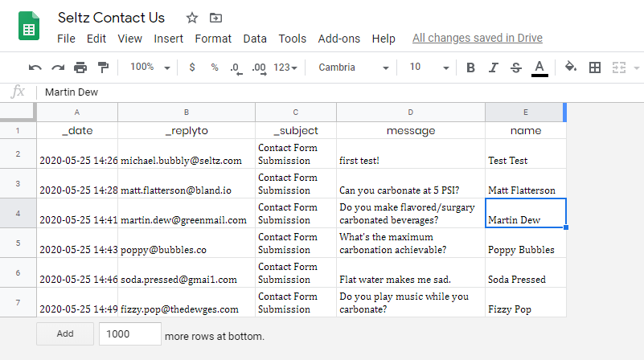Open the fill color picker
This screenshot has width=644, height=360.
tap(571, 67)
